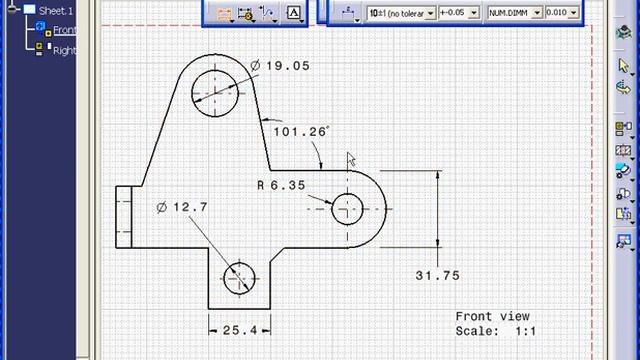Select the Section view icon
The width and height of the screenshot is (640, 360).
point(623,150)
